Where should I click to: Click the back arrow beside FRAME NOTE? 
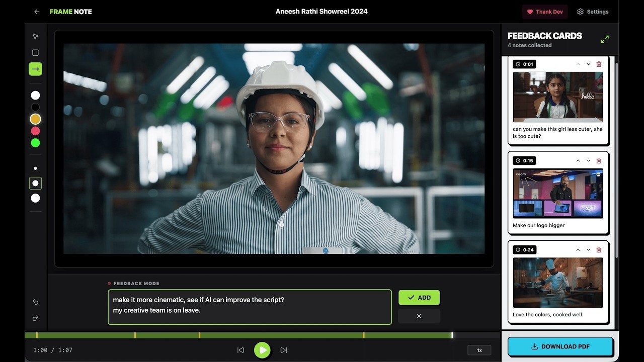(37, 12)
